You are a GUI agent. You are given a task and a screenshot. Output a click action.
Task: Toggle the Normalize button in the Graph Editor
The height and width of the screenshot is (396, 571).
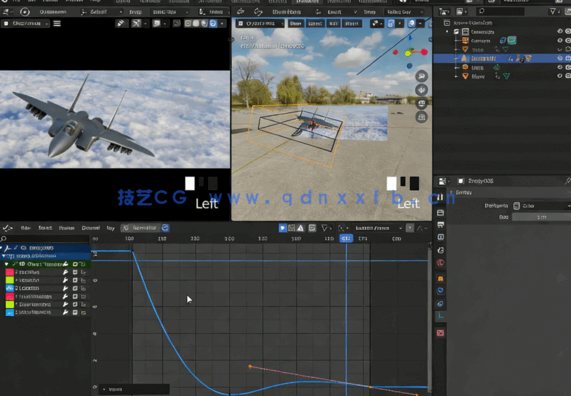140,228
